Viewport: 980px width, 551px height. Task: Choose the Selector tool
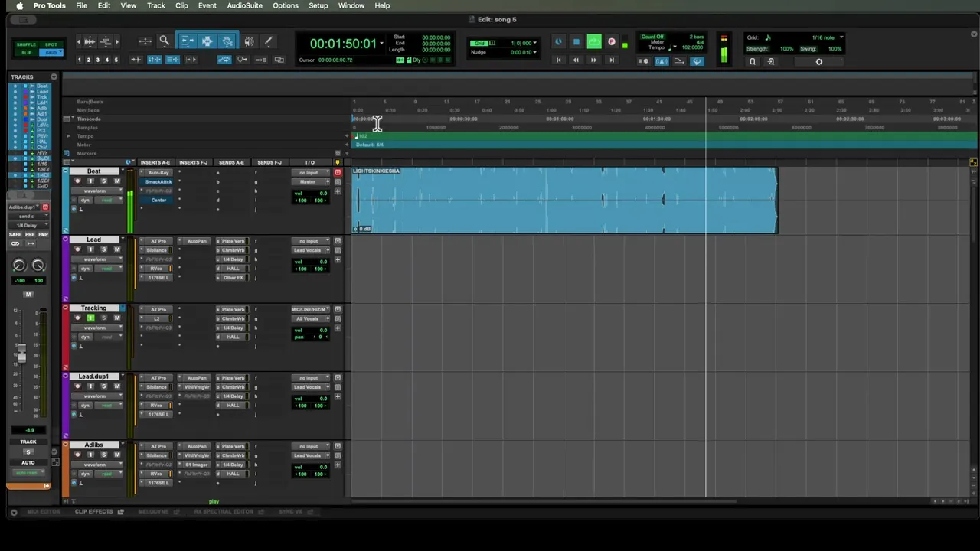click(x=207, y=41)
